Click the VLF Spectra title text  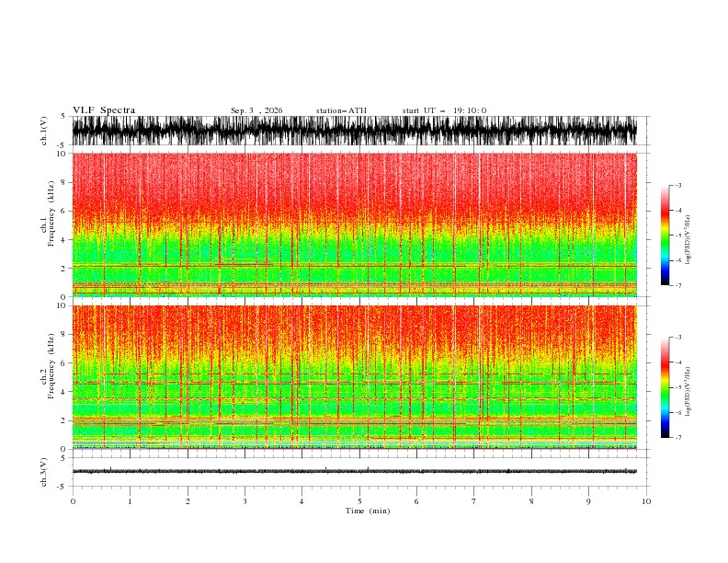tap(104, 110)
